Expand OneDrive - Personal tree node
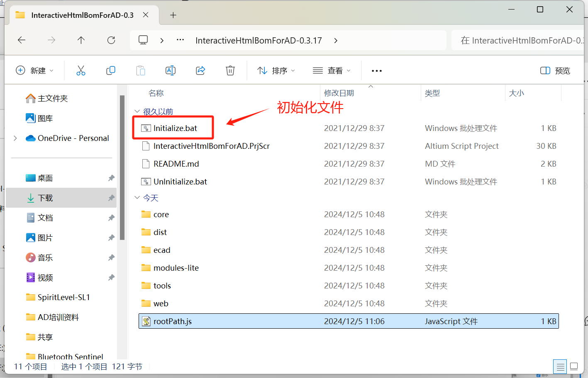 tap(15, 138)
